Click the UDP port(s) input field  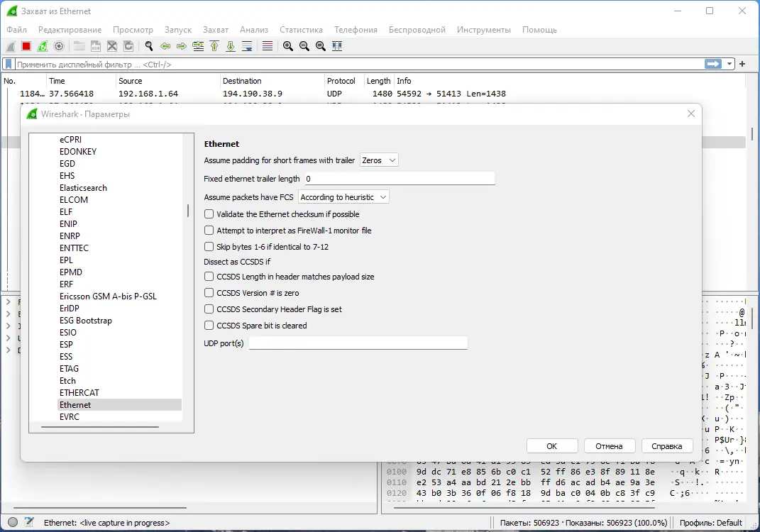(x=358, y=343)
